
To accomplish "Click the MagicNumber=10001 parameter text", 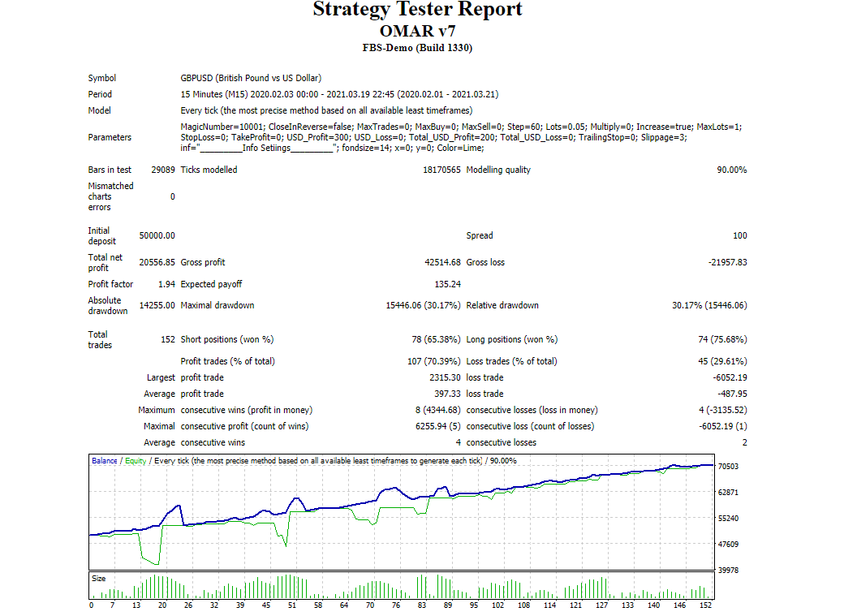I will tap(222, 127).
